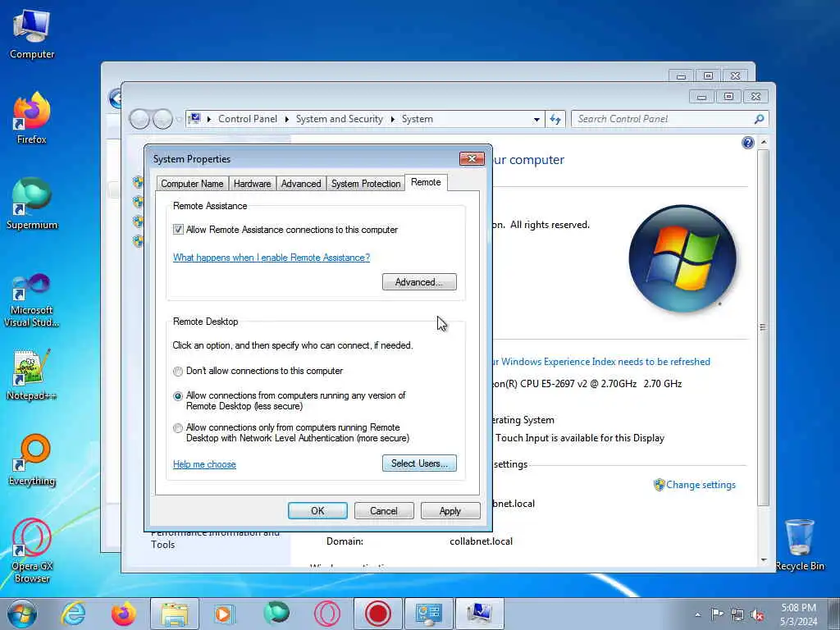Launch the Opera GX Browser desktop shortcut
The image size is (840, 630).
(x=32, y=551)
